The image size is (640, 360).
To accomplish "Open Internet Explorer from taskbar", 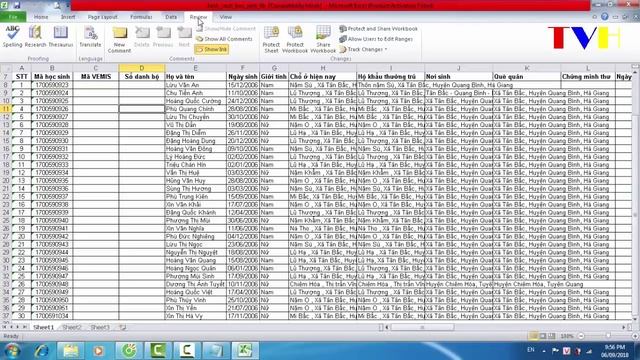I will (42, 351).
